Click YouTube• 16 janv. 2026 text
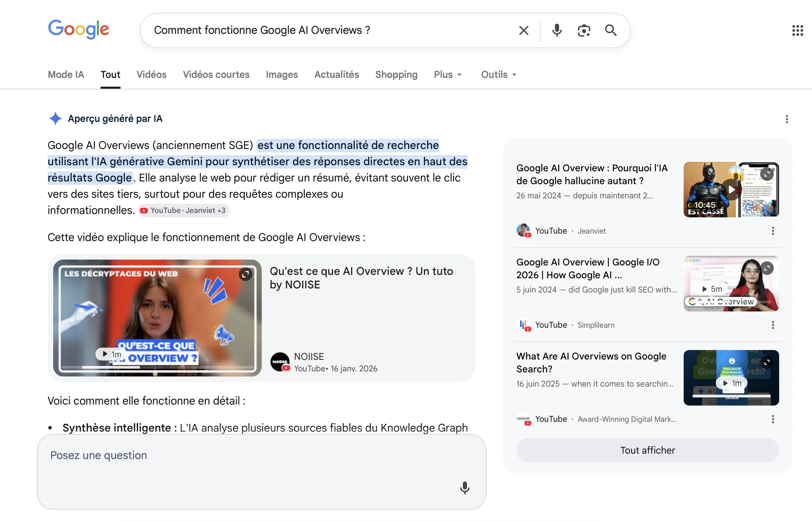This screenshot has width=812, height=522. tap(336, 368)
